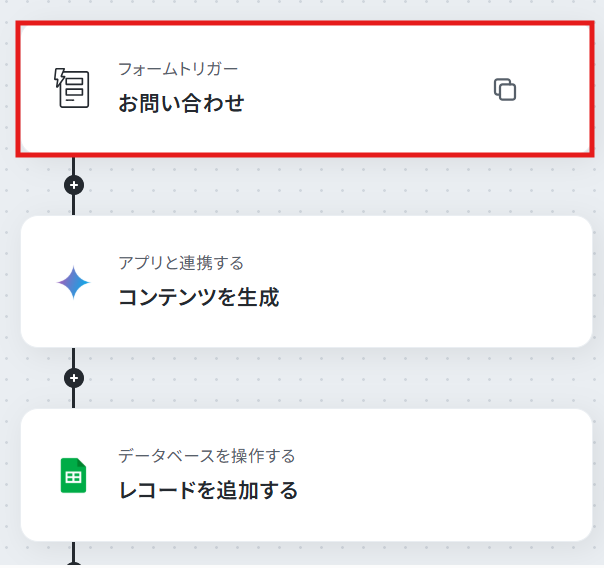Click connector line just above コンテンツを生成 card
The height and width of the screenshot is (568, 604).
tap(74, 205)
